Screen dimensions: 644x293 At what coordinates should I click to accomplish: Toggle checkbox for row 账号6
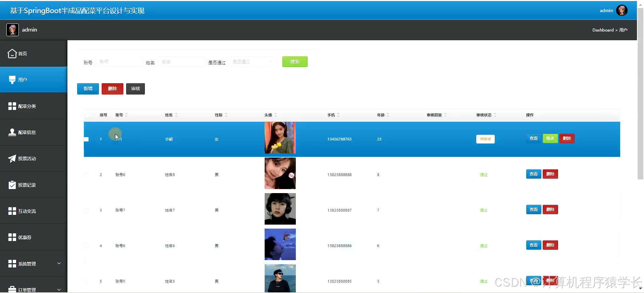tap(86, 246)
